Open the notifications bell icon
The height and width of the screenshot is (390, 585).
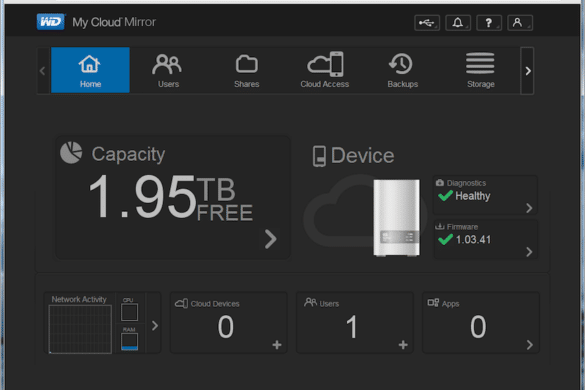click(458, 23)
